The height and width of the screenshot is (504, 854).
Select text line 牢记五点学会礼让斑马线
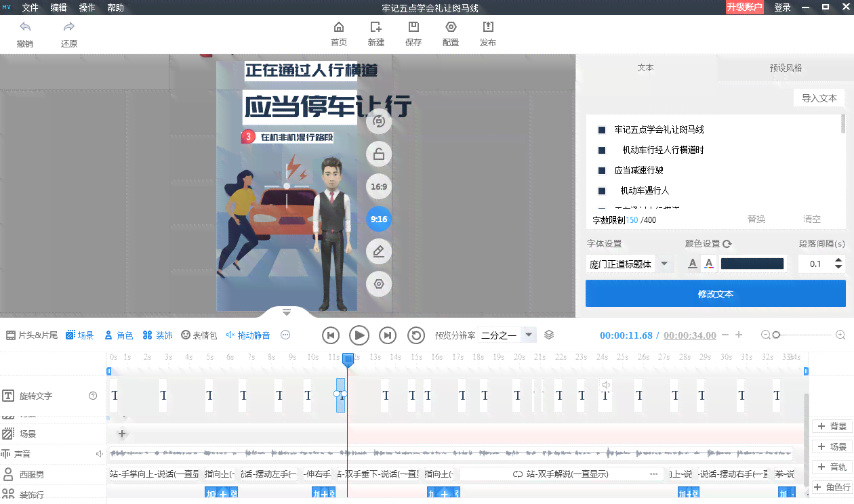[x=659, y=129]
